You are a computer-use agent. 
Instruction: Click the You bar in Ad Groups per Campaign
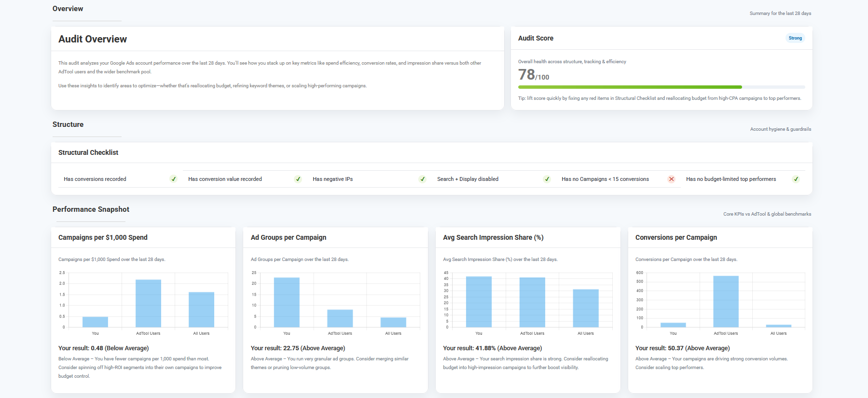tap(287, 302)
